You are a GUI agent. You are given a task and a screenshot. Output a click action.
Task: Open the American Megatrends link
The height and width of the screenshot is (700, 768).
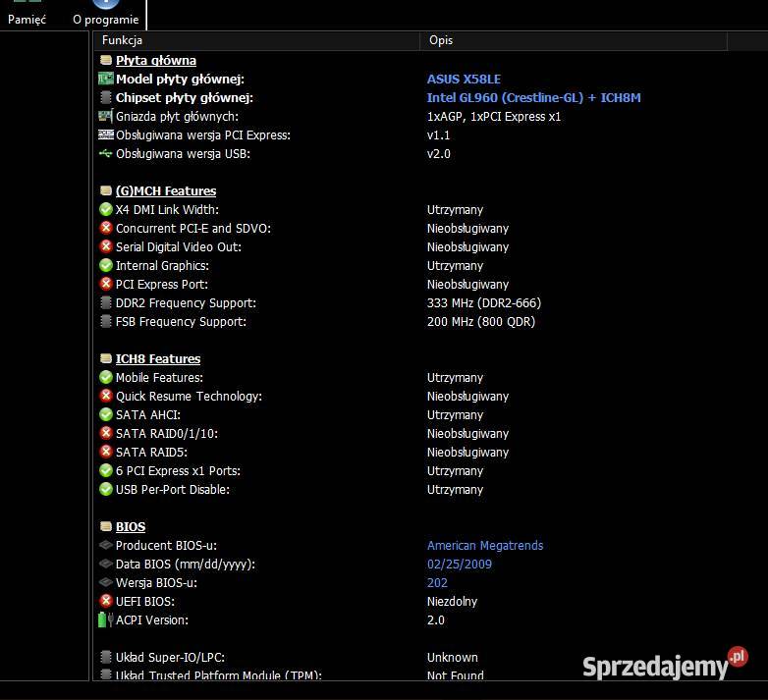tap(485, 545)
